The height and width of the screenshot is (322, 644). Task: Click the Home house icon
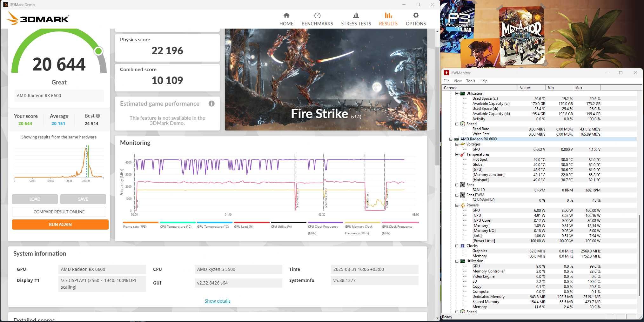pos(286,15)
